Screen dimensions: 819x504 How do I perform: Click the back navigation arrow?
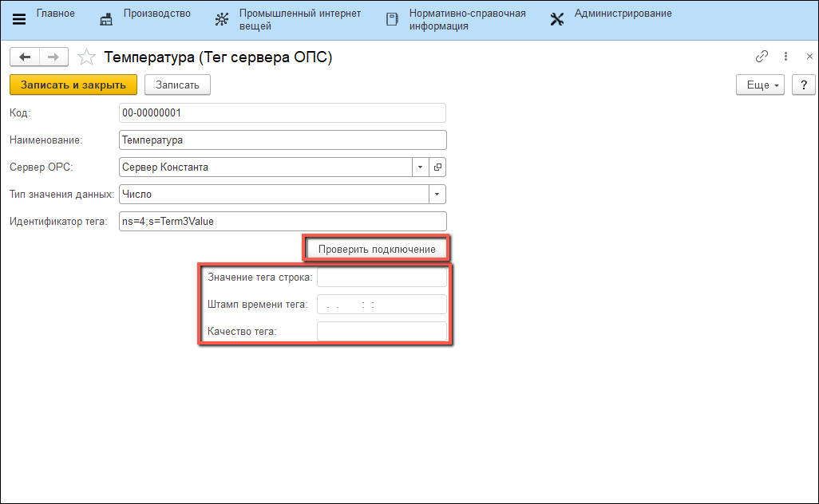24,57
